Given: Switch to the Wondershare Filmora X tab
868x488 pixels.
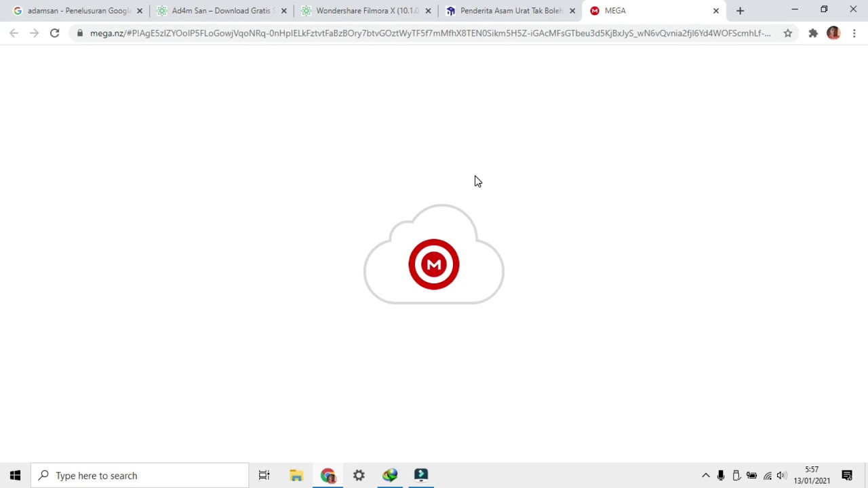Looking at the screenshot, I should click(366, 11).
